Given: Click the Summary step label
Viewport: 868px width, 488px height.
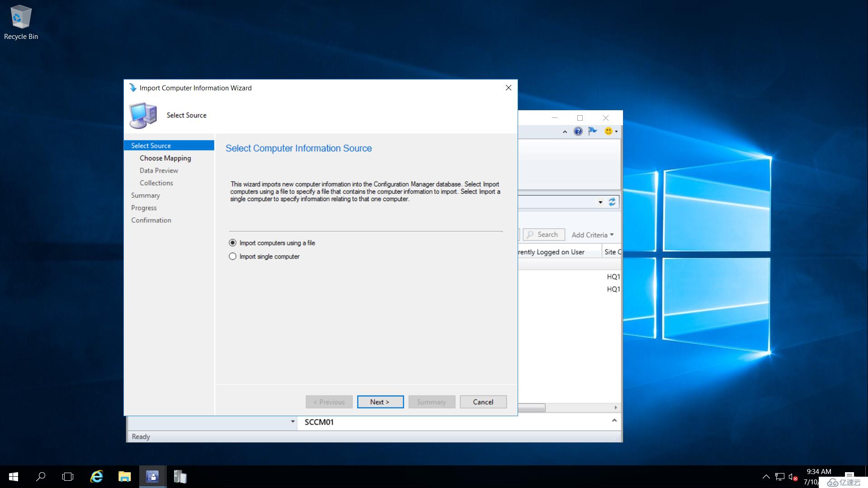Looking at the screenshot, I should click(x=145, y=195).
